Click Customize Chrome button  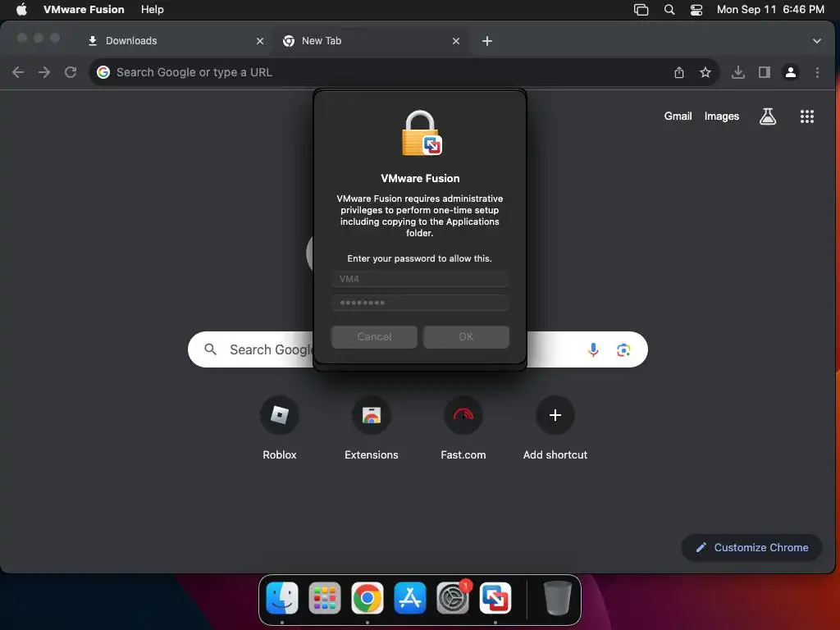(751, 547)
